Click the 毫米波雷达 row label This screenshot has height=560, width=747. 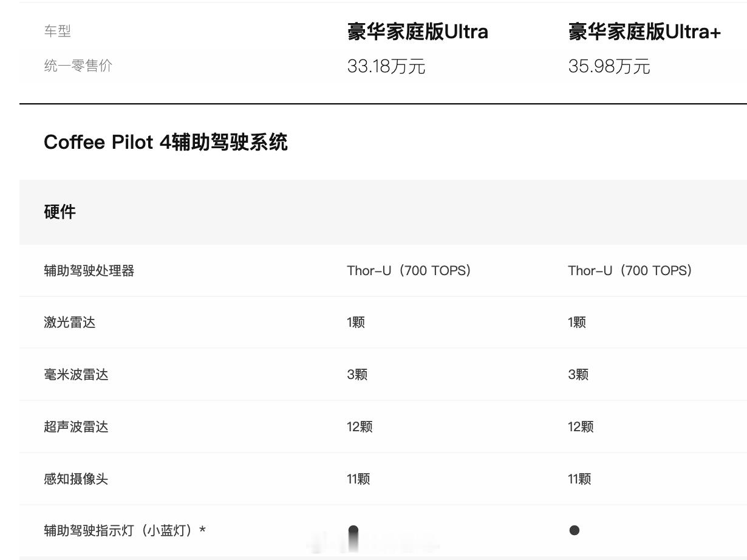tap(76, 375)
